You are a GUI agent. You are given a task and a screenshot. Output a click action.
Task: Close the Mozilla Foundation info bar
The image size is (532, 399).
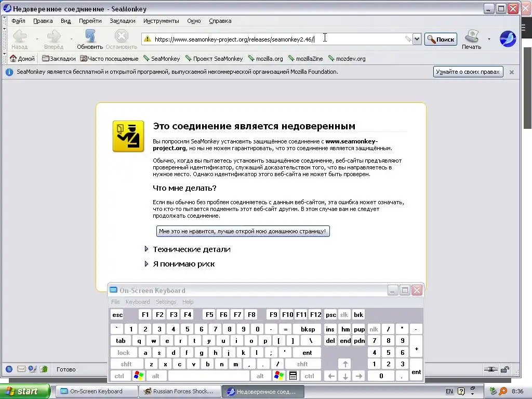pyautogui.click(x=512, y=72)
